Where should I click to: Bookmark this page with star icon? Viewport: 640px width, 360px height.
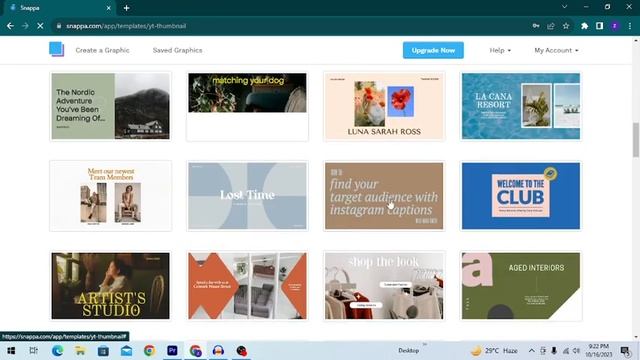coord(566,26)
